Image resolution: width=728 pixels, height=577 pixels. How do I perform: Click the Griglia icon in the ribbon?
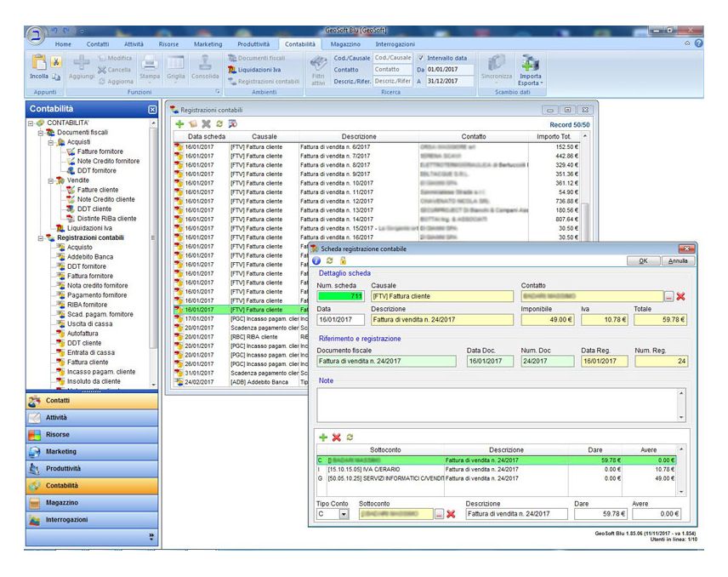[175, 62]
